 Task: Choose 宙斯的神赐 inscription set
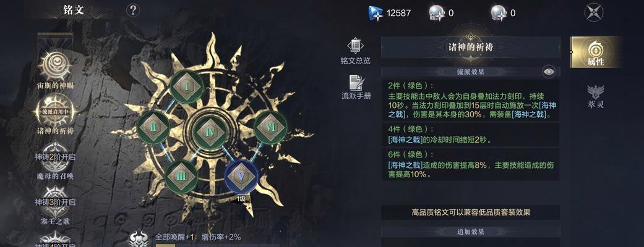click(x=56, y=70)
